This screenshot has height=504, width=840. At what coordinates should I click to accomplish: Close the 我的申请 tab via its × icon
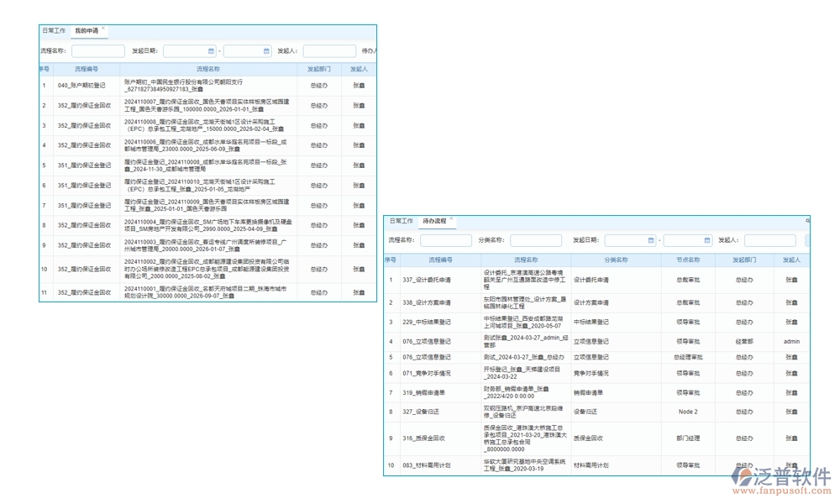102,28
